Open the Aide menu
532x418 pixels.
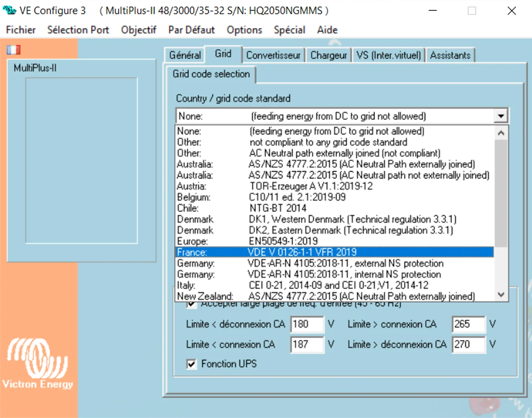pyautogui.click(x=327, y=30)
